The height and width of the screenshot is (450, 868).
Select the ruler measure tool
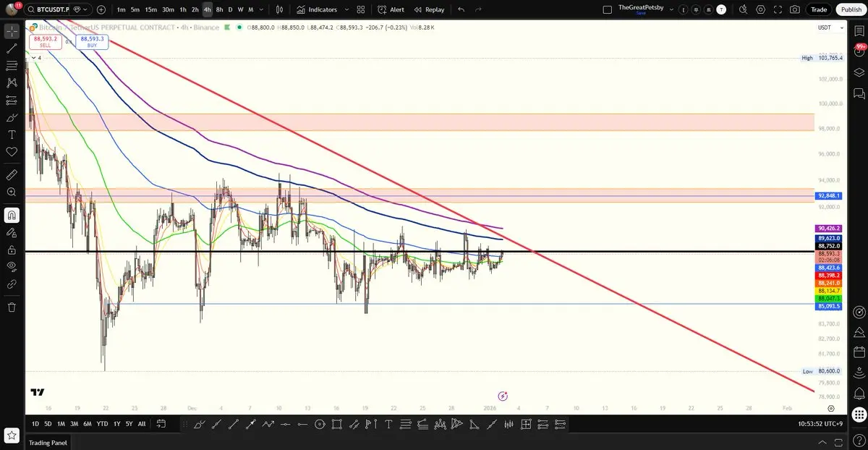[12, 174]
